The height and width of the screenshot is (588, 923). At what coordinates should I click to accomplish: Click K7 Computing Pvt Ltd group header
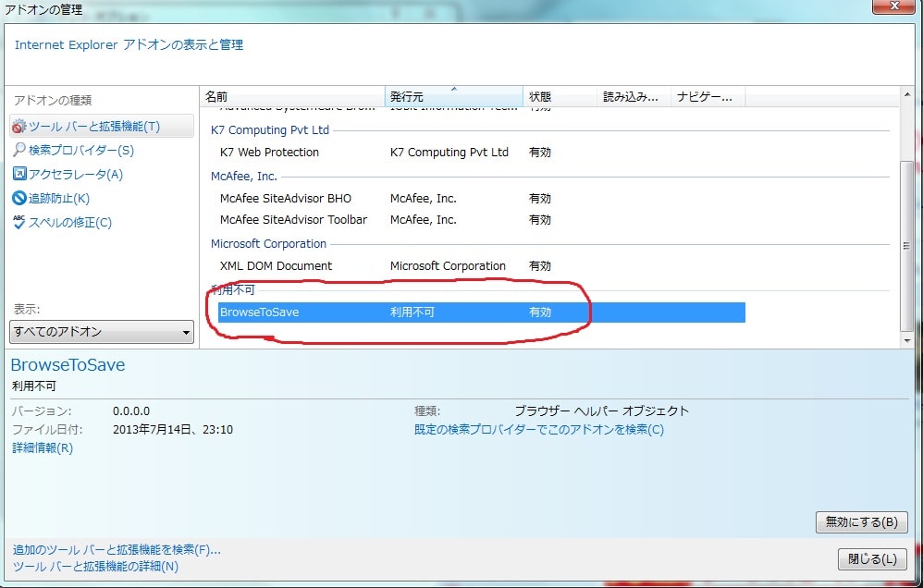click(x=270, y=130)
